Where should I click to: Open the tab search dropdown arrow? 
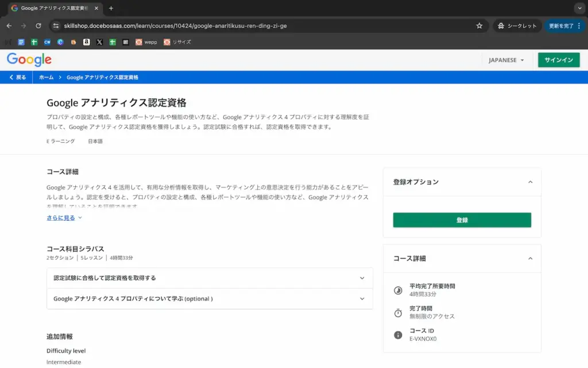pyautogui.click(x=579, y=8)
